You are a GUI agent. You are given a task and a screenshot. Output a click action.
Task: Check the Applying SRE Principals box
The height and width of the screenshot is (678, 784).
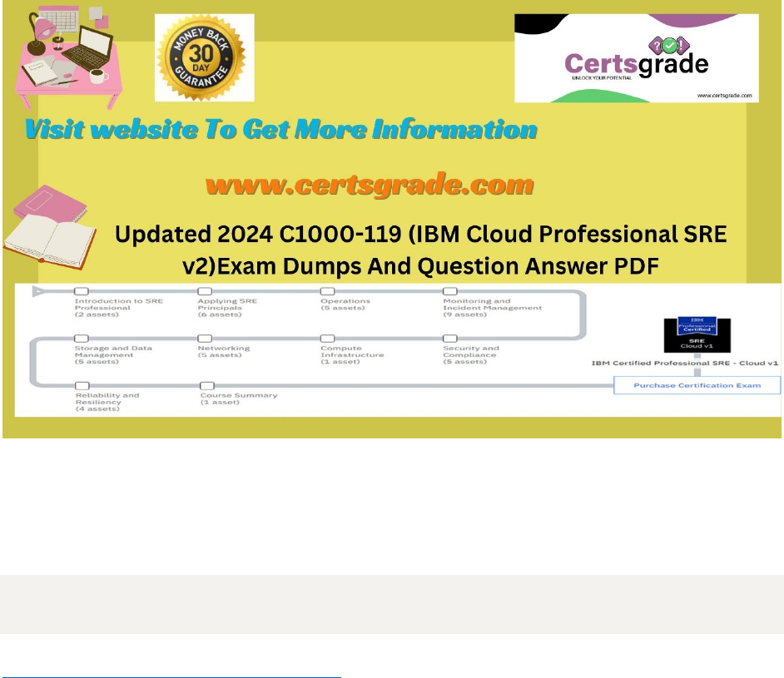click(205, 292)
